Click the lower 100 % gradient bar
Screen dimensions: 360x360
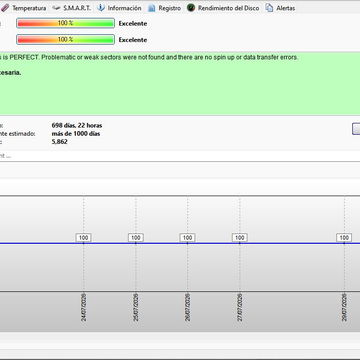(x=66, y=40)
